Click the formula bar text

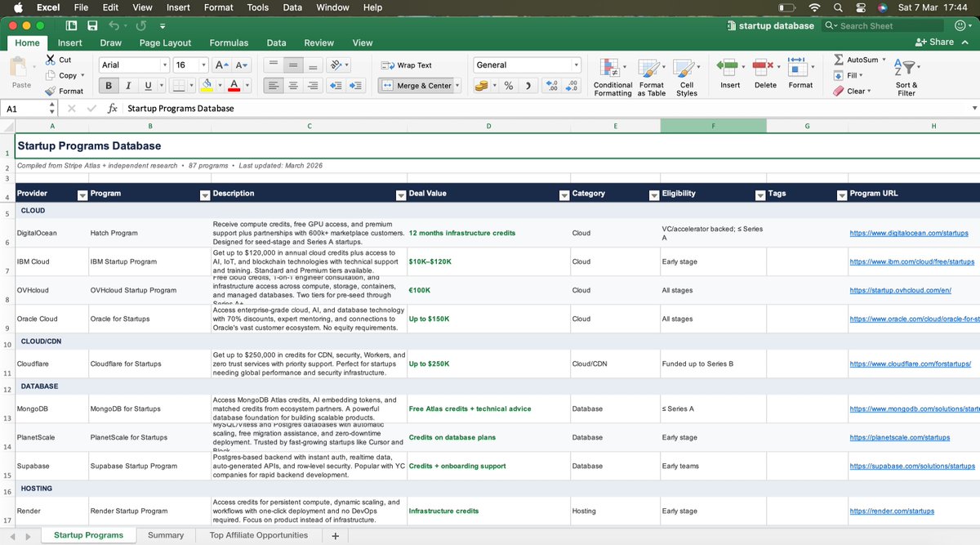pyautogui.click(x=180, y=108)
